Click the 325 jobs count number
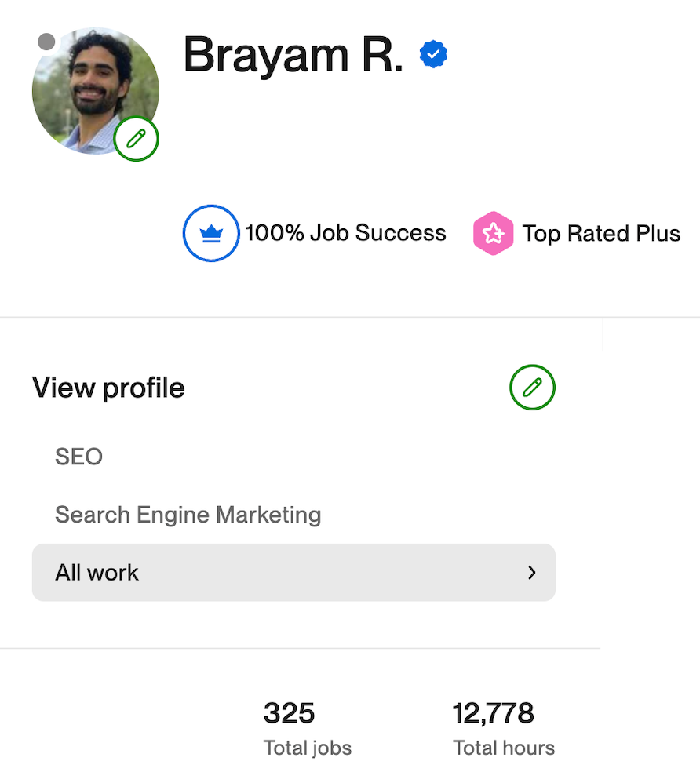This screenshot has width=700, height=772. pos(289,713)
